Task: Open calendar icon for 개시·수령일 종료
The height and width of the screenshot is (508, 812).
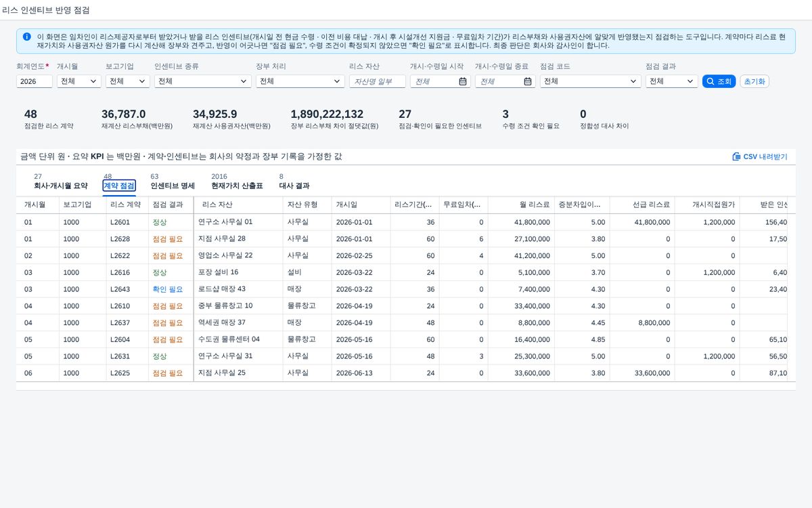Action: (528, 81)
